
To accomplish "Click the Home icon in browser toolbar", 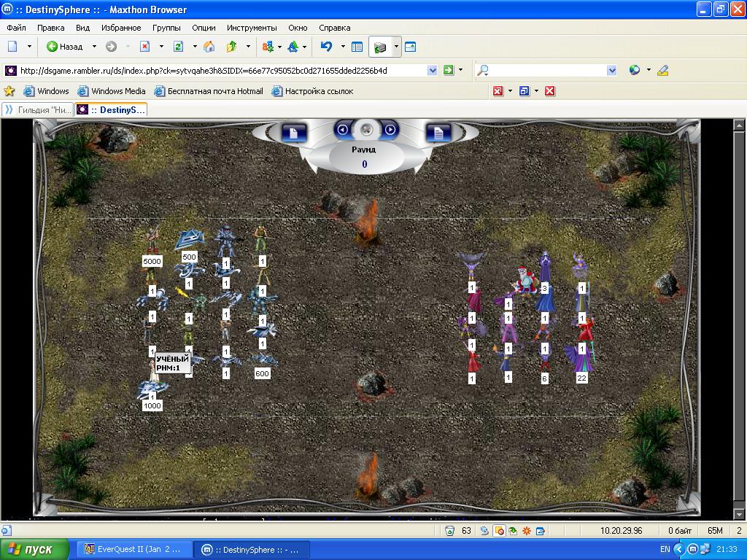I will [209, 47].
